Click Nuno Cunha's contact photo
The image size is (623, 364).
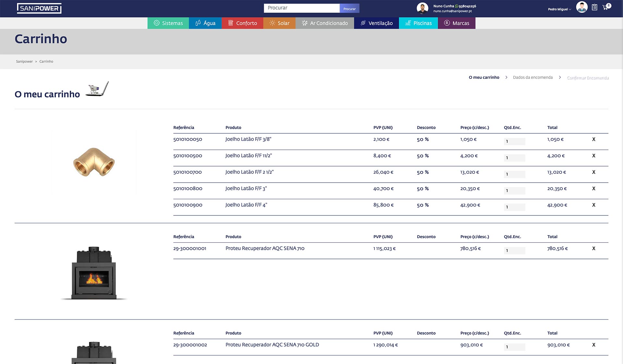422,8
